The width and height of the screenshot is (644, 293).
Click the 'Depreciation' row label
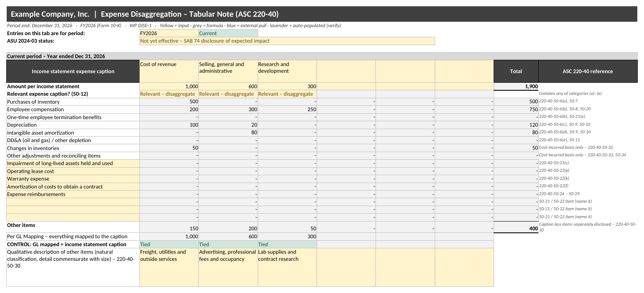click(73, 125)
